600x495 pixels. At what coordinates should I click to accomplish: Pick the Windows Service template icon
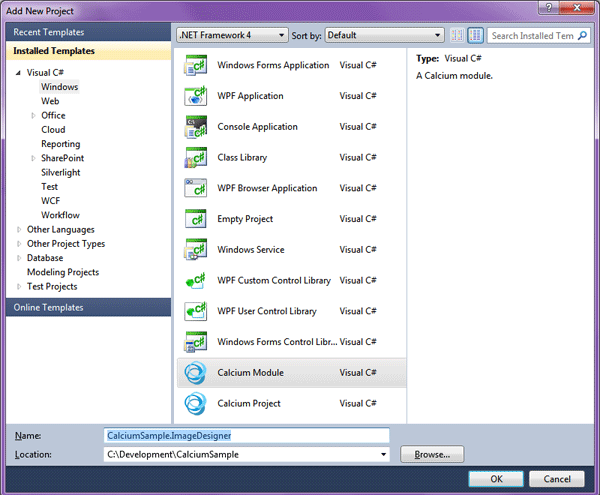tap(196, 250)
